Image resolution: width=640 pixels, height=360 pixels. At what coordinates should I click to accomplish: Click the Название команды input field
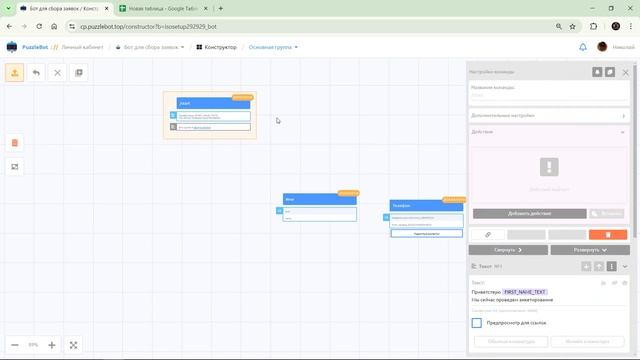pos(549,96)
